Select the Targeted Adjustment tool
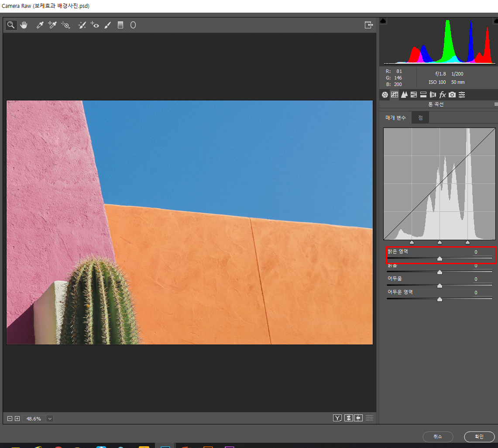 pyautogui.click(x=66, y=25)
